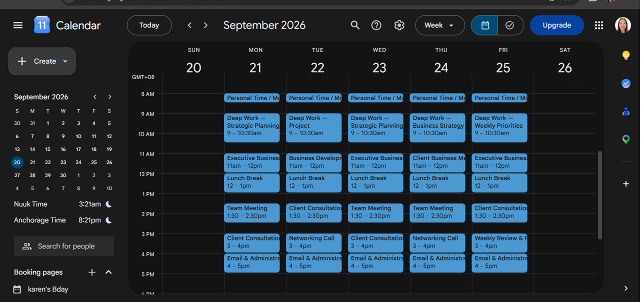Open the support question mark icon
The height and width of the screenshot is (302, 644).
pos(376,25)
